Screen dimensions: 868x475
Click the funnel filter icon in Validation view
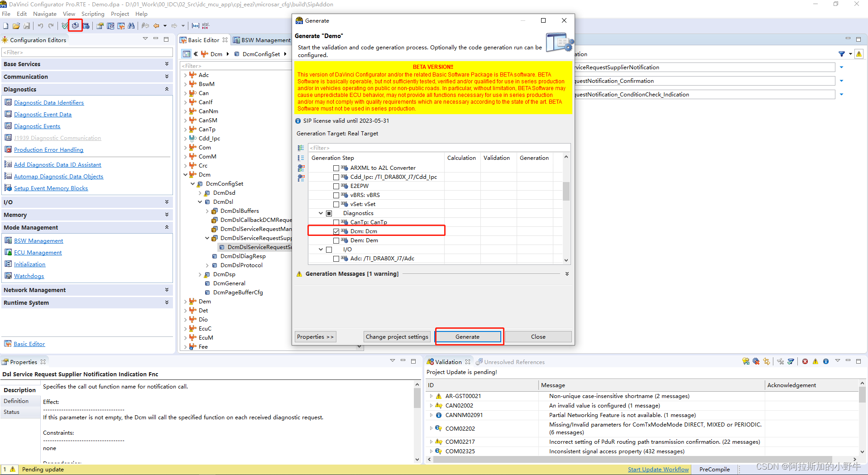pos(791,361)
